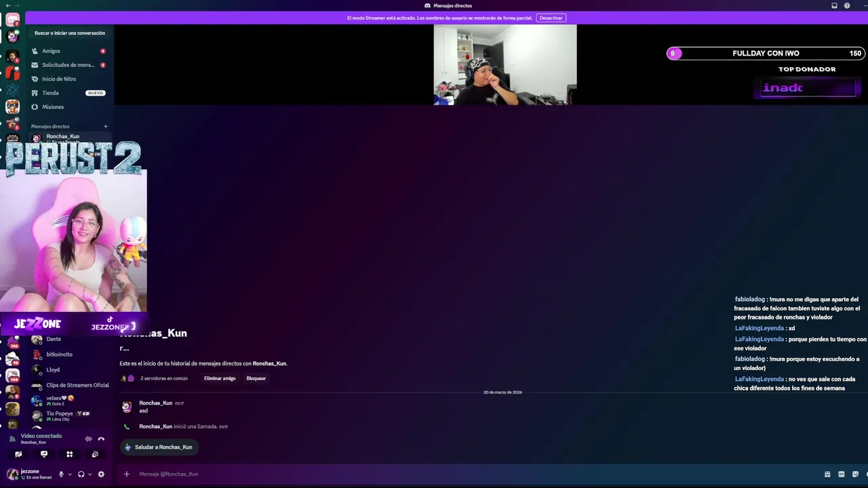868x488 pixels.
Task: Open the top server icon in sidebar
Action: [13, 20]
